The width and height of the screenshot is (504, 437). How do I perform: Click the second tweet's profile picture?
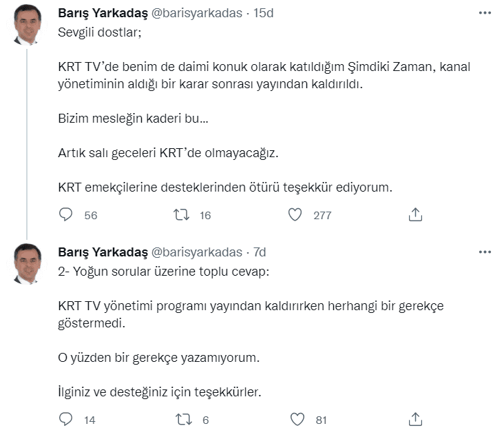point(28,263)
